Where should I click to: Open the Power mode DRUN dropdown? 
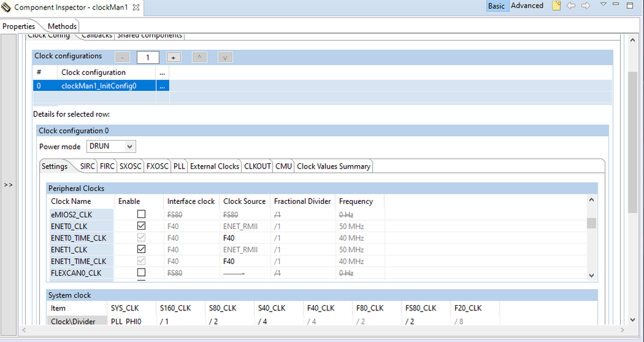111,146
